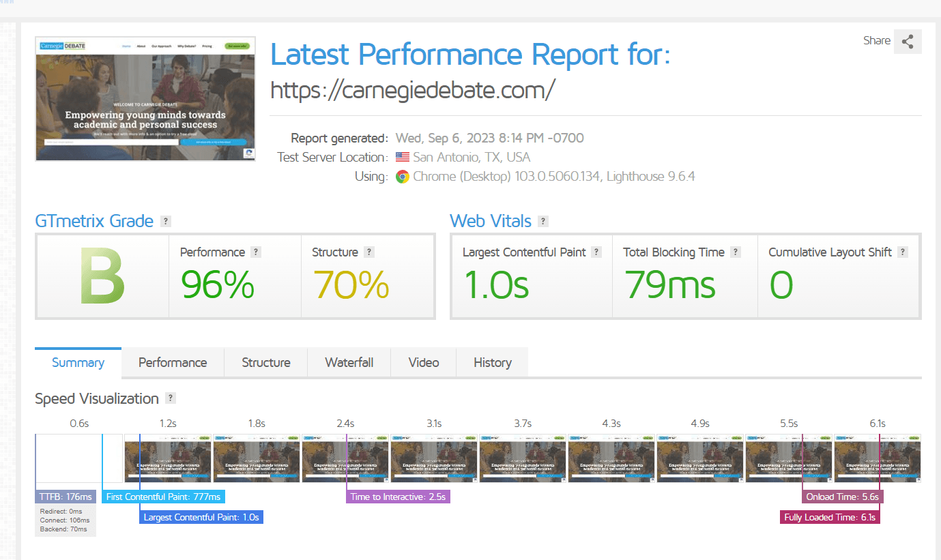This screenshot has width=941, height=560.
Task: Click the 4.9s filmstrip frame
Action: (700, 458)
